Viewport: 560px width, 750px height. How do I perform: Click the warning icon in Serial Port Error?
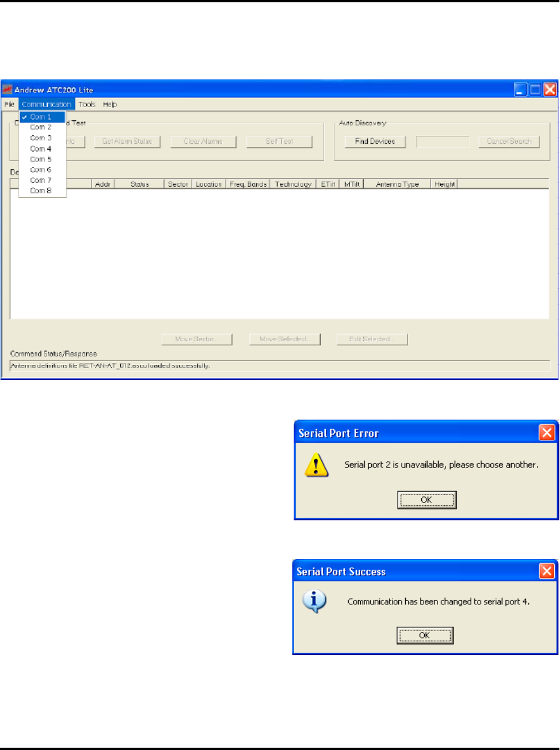[317, 465]
